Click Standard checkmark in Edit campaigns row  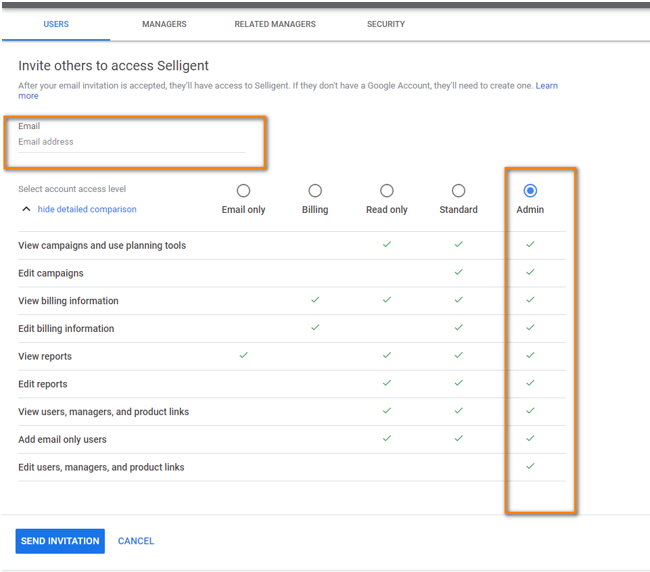458,272
